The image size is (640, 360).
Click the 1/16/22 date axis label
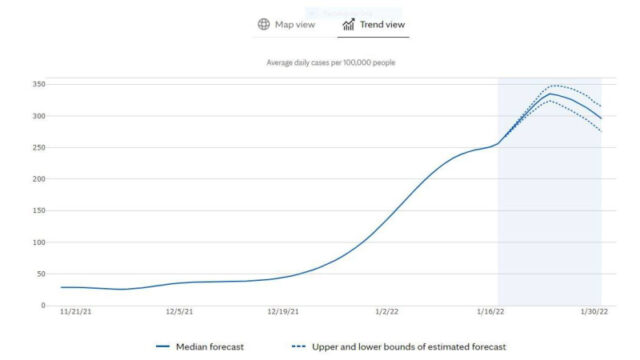[x=491, y=312]
